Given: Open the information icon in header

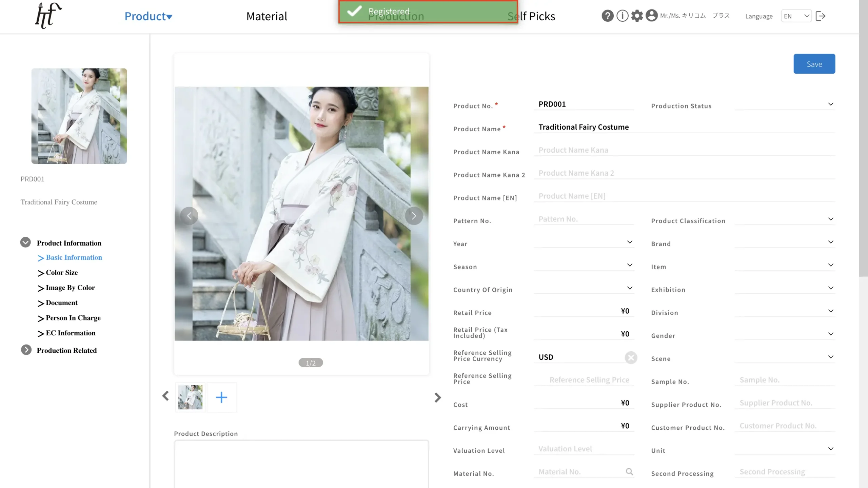Looking at the screenshot, I should tap(622, 16).
